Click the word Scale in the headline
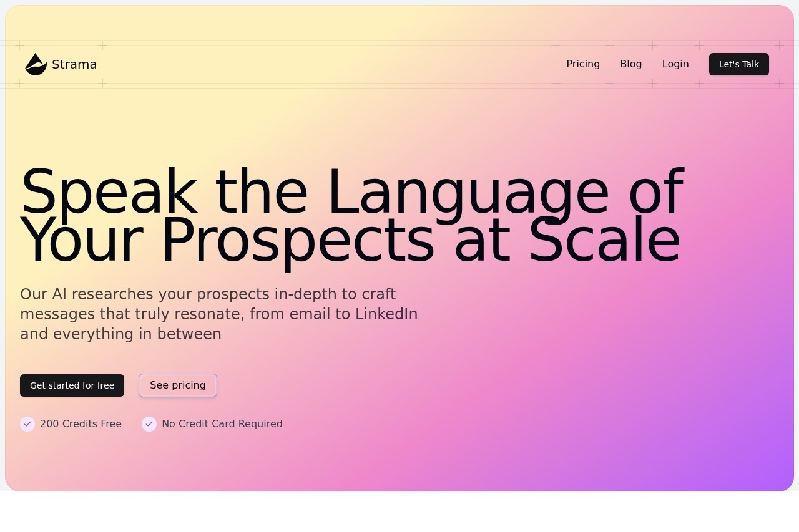Image resolution: width=799 pixels, height=532 pixels. coord(604,241)
